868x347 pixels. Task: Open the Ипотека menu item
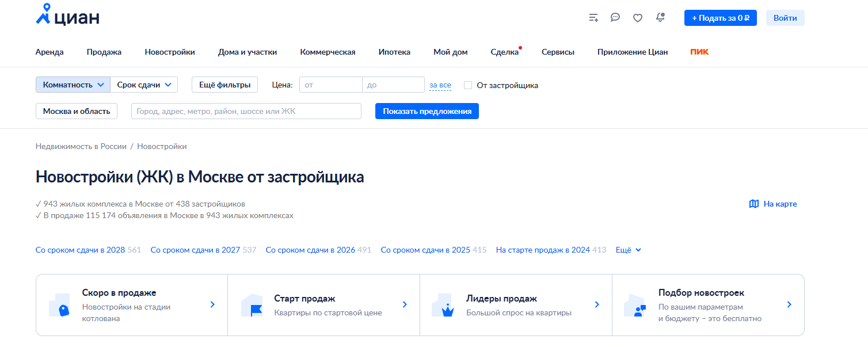(394, 52)
